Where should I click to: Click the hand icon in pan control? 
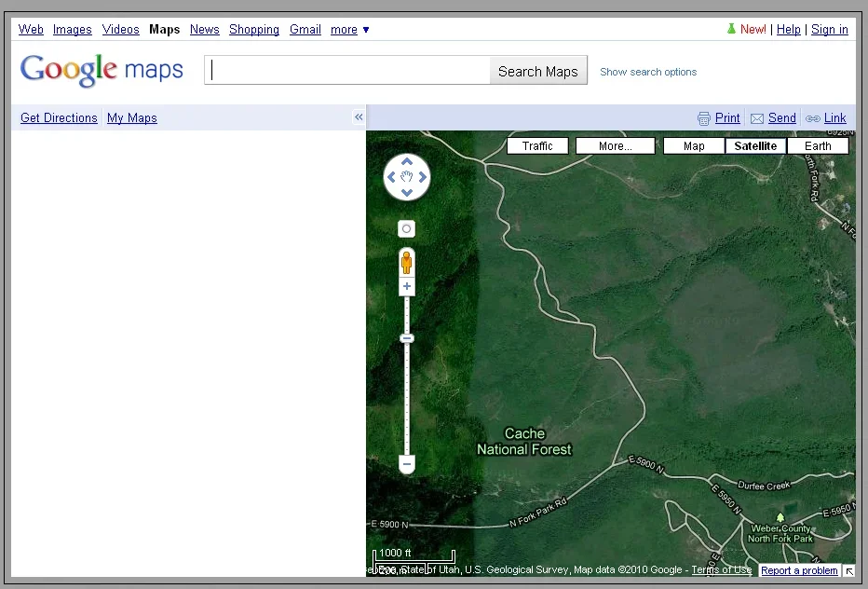[x=407, y=177]
